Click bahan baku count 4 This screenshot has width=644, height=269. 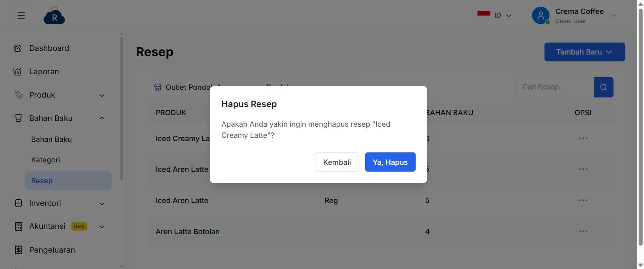coord(427,232)
